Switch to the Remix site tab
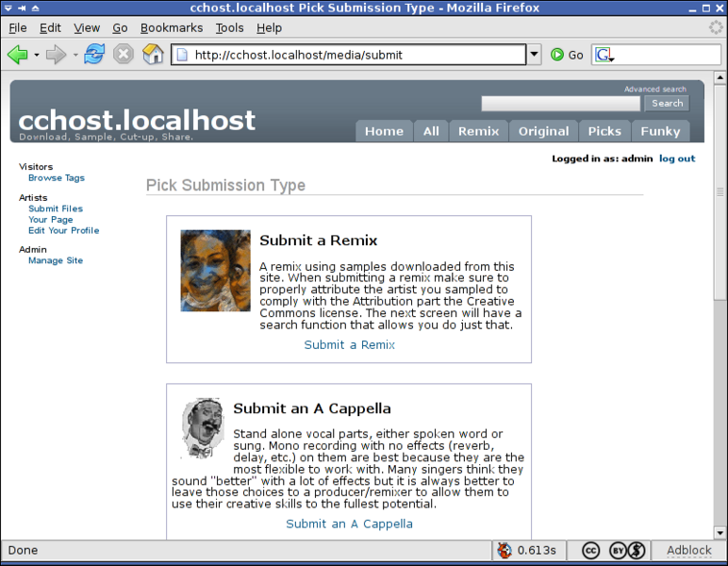This screenshot has height=566, width=728. pyautogui.click(x=479, y=131)
